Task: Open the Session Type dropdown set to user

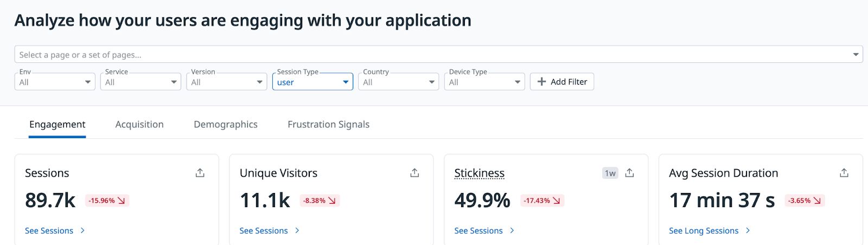Action: (312, 82)
